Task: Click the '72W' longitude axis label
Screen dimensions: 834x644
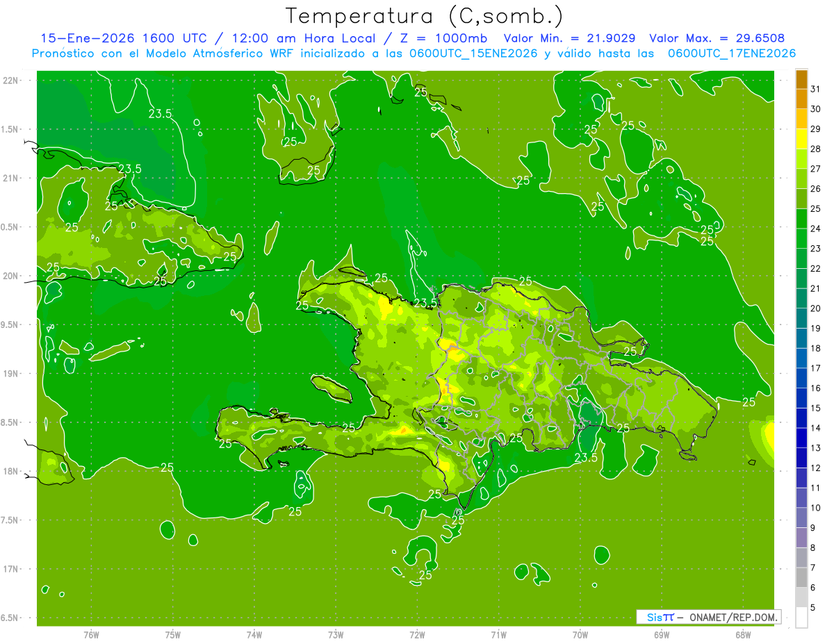Action: (x=417, y=634)
